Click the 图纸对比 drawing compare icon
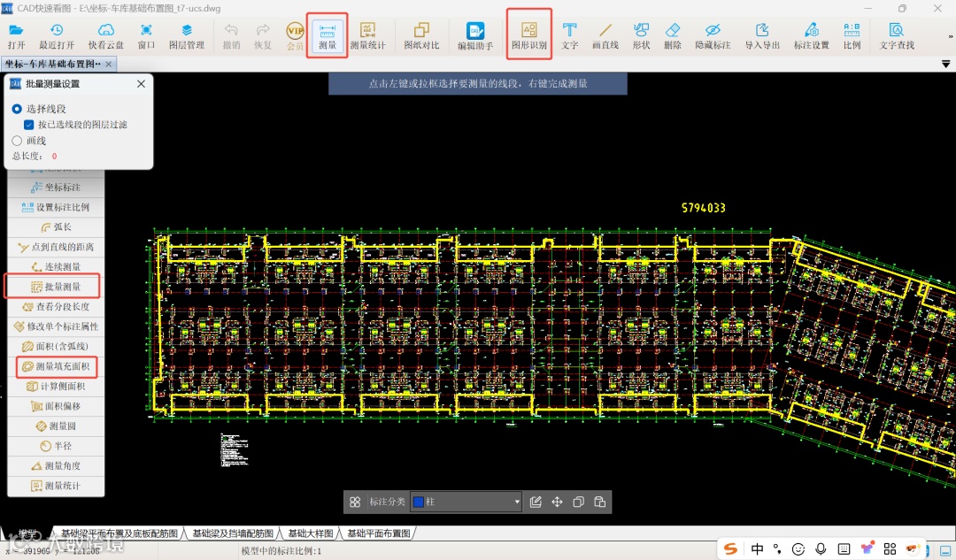Viewport: 956px width, 560px height. point(421,36)
